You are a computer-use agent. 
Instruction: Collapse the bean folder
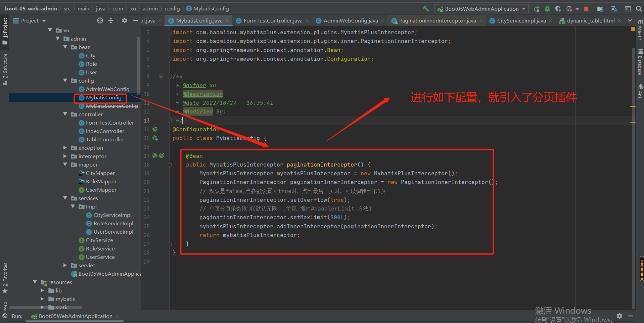tap(65, 47)
